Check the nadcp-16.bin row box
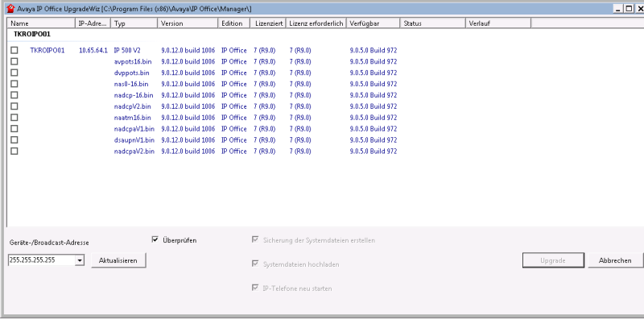The height and width of the screenshot is (320, 644). [14, 95]
